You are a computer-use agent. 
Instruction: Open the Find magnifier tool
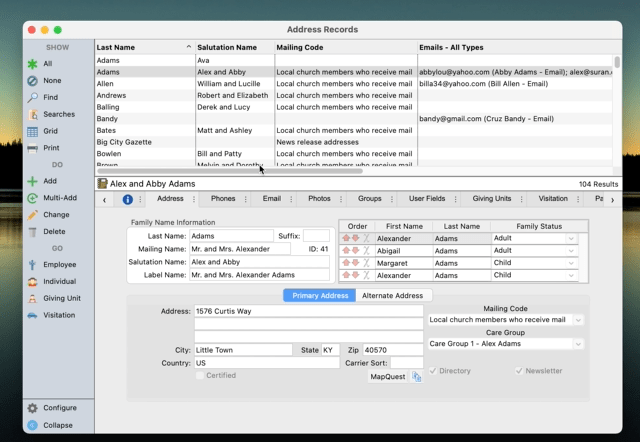pyautogui.click(x=33, y=98)
